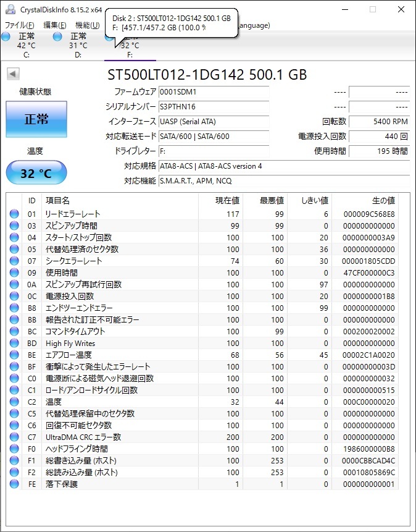Image resolution: width=416 pixels, height=532 pixels.
Task: Click the しきい値 column header
Action: (310, 201)
